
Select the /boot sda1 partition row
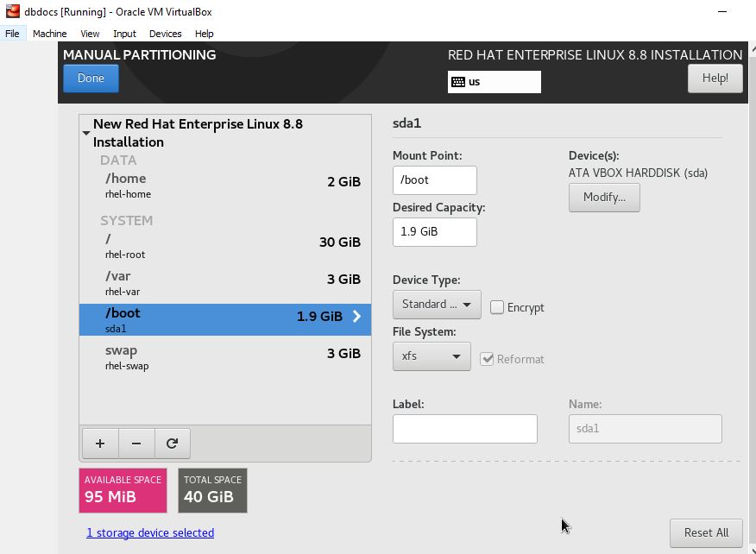click(x=225, y=319)
